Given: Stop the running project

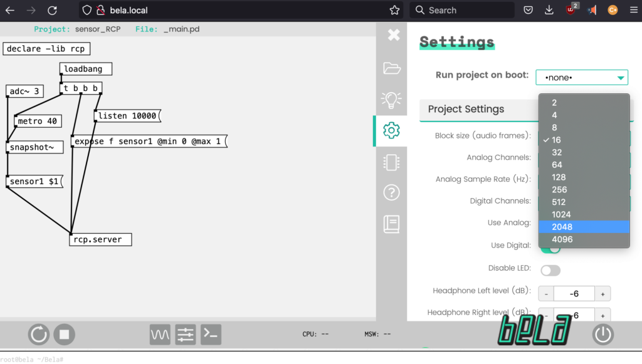Looking at the screenshot, I should coord(65,335).
